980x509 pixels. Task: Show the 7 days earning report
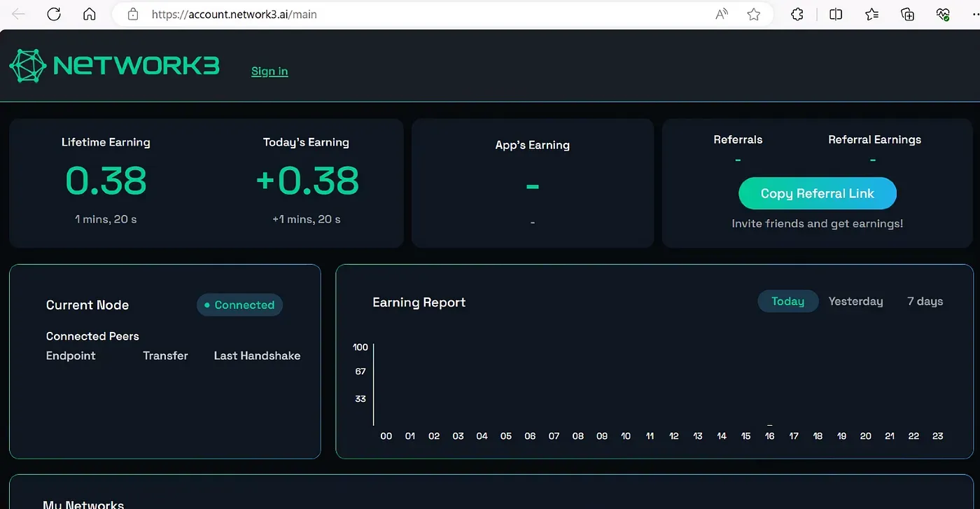pyautogui.click(x=925, y=301)
